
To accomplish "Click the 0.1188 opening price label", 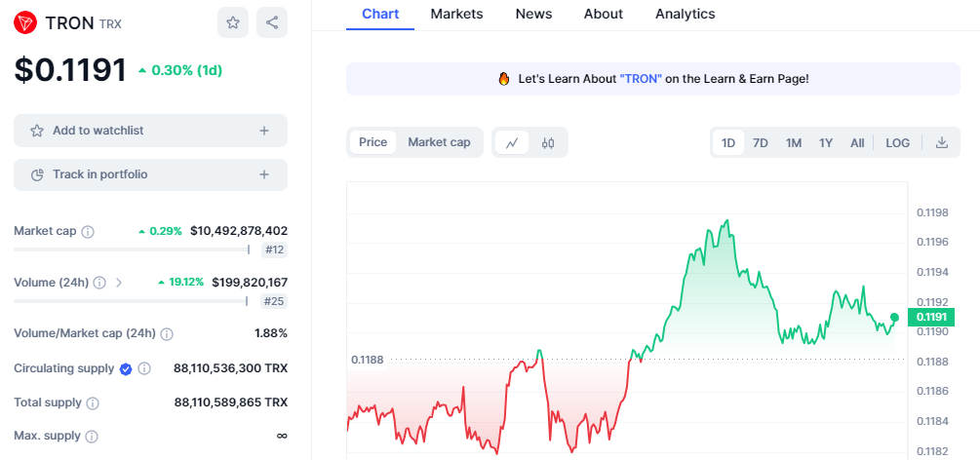I will (x=367, y=360).
